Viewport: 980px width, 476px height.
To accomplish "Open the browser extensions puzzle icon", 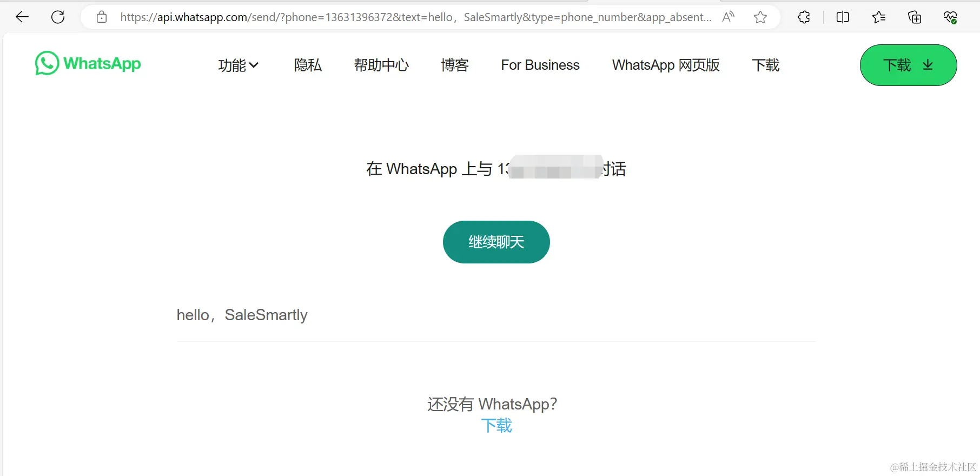I will click(804, 17).
